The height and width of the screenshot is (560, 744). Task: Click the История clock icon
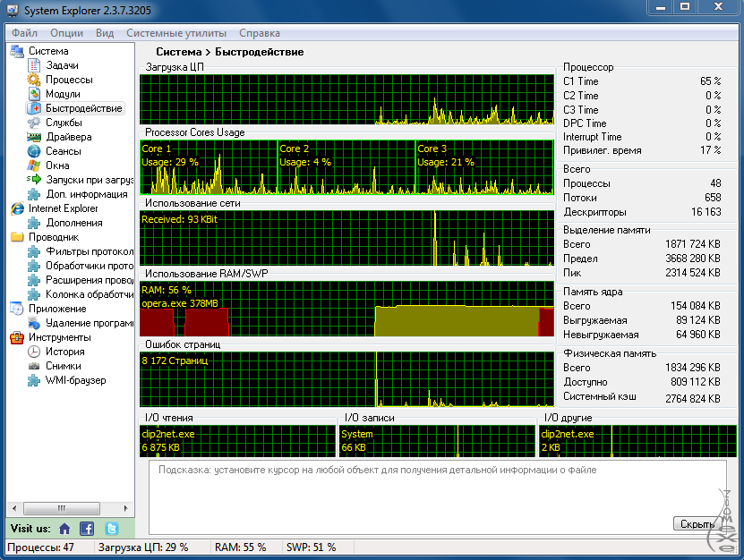34,352
